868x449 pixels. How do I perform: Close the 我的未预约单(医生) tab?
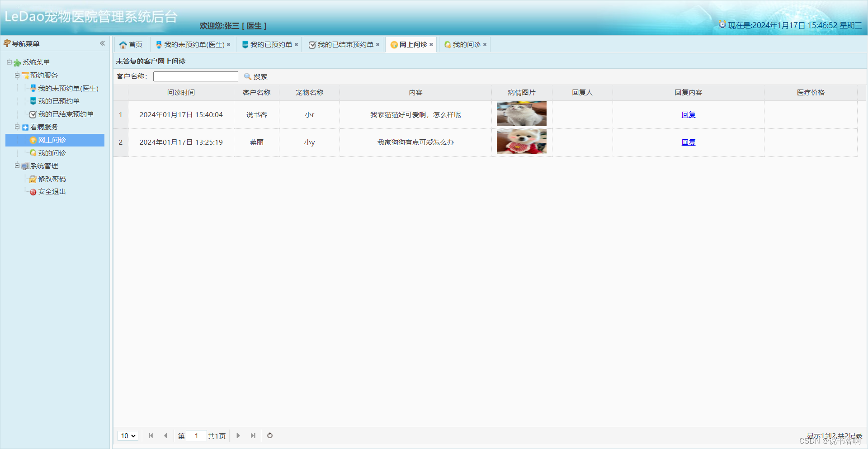(x=228, y=44)
